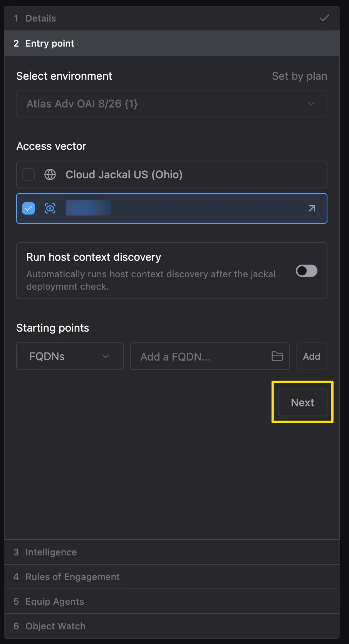349x644 pixels.
Task: Click the Run host context discovery title
Action: 94,257
